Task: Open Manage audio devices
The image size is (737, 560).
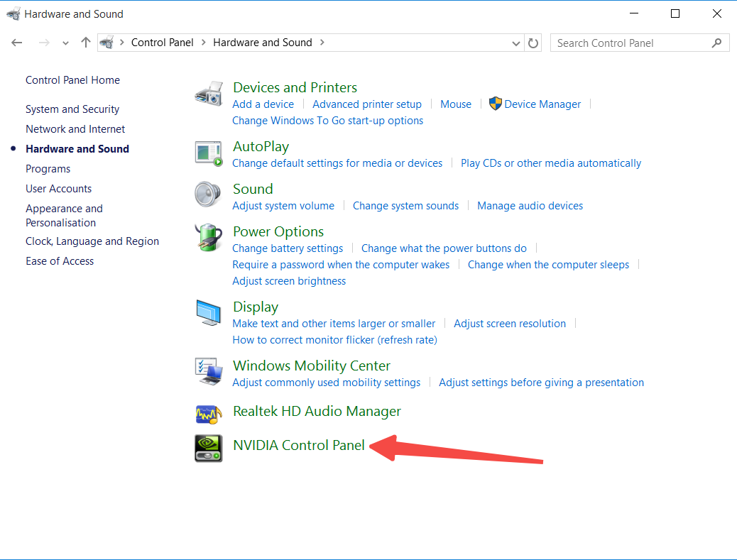Action: (x=530, y=205)
